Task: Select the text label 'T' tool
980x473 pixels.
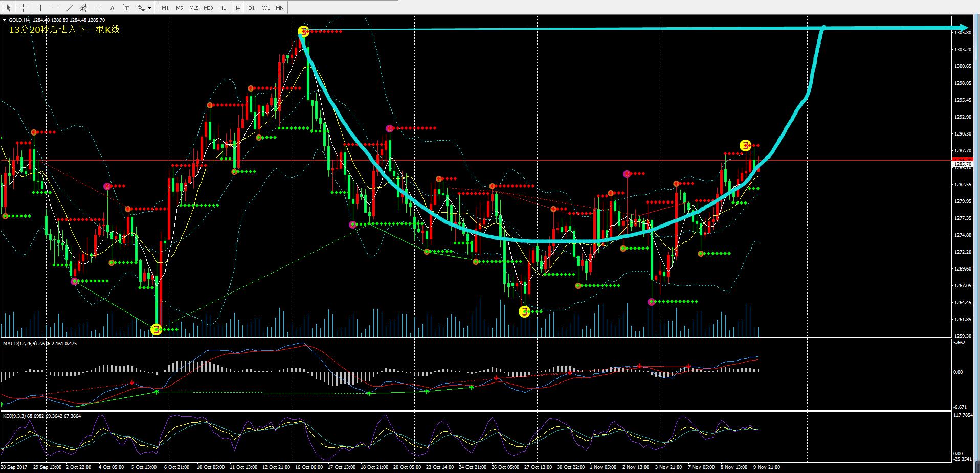Action: pos(127,8)
